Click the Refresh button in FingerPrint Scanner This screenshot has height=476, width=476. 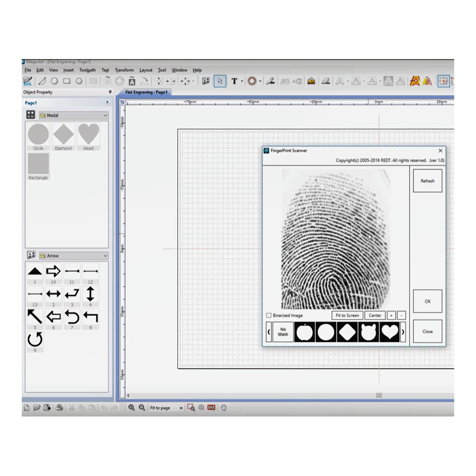(x=427, y=180)
